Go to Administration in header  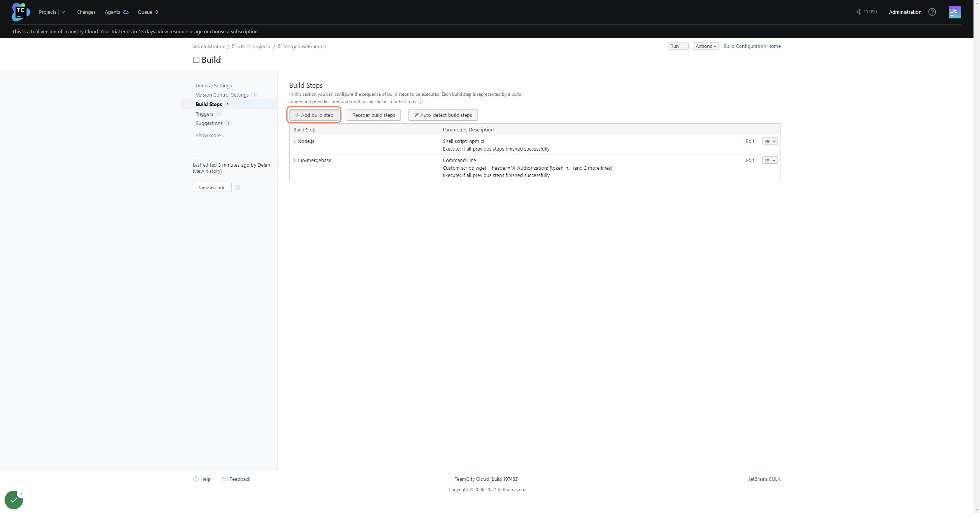pyautogui.click(x=905, y=12)
